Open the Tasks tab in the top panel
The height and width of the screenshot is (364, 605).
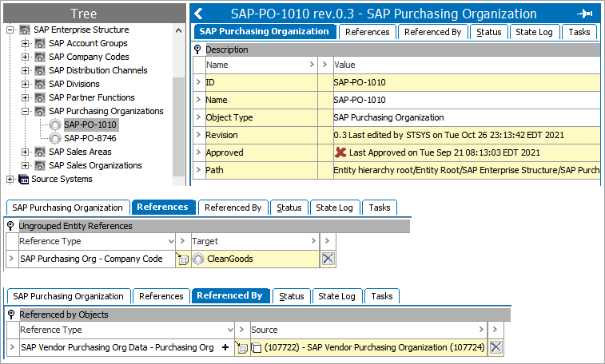579,32
